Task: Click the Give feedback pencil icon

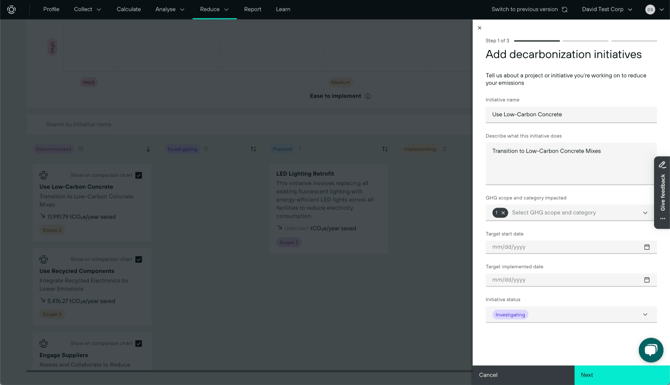Action: pos(662,165)
